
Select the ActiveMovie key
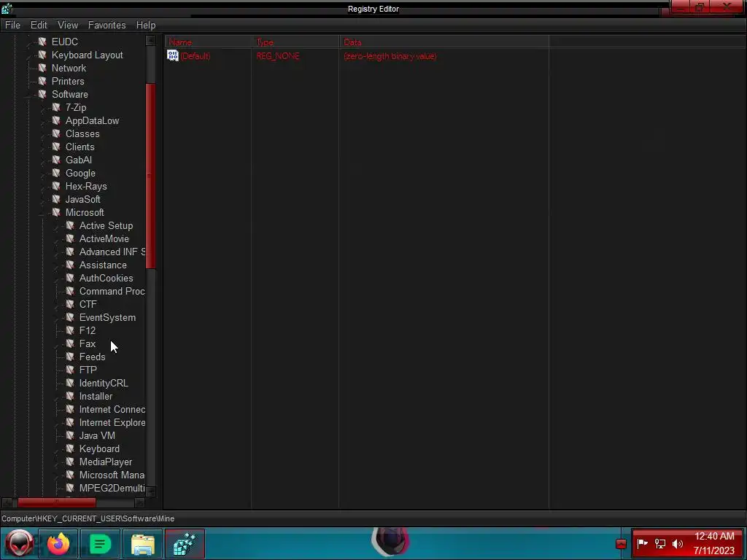104,238
